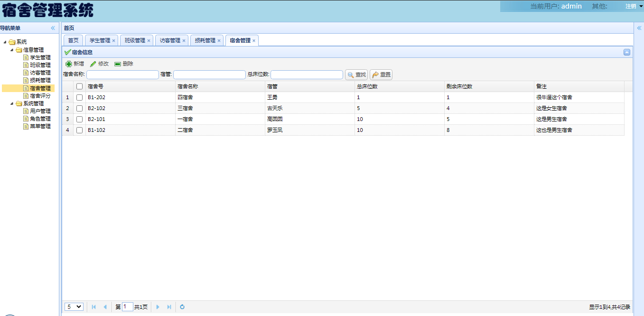The image size is (644, 316).
Task: Sort by 总床位数 column header
Action: [x=399, y=86]
